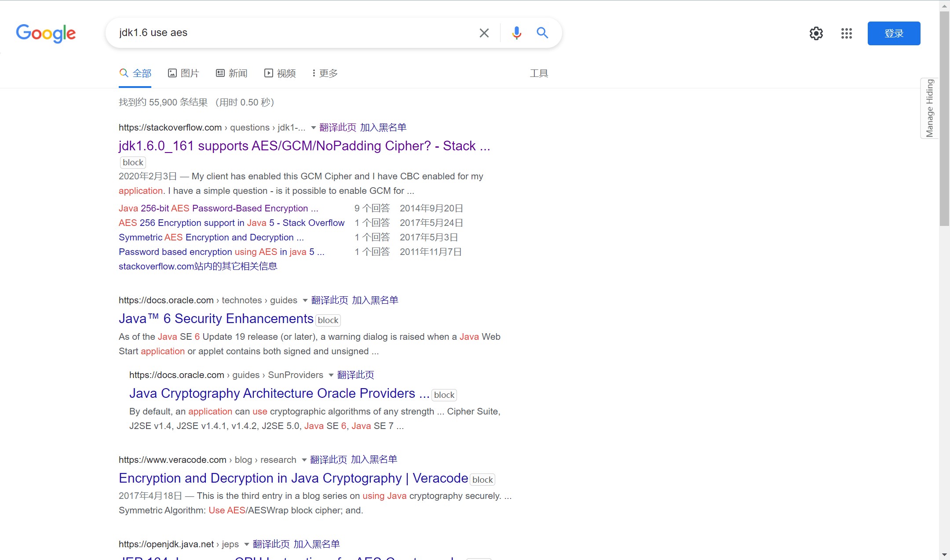Switch to the 视频 tab

pyautogui.click(x=280, y=73)
